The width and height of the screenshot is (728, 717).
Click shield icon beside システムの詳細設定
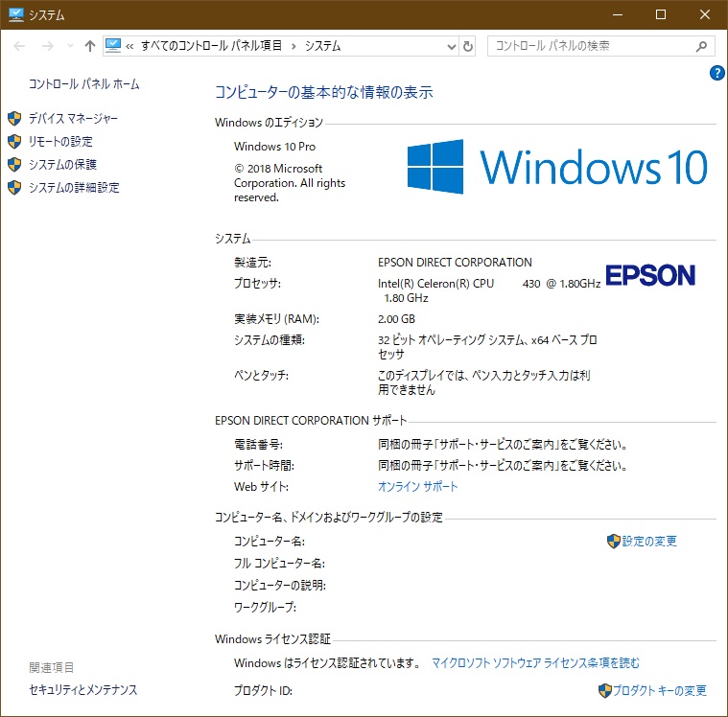tap(14, 188)
